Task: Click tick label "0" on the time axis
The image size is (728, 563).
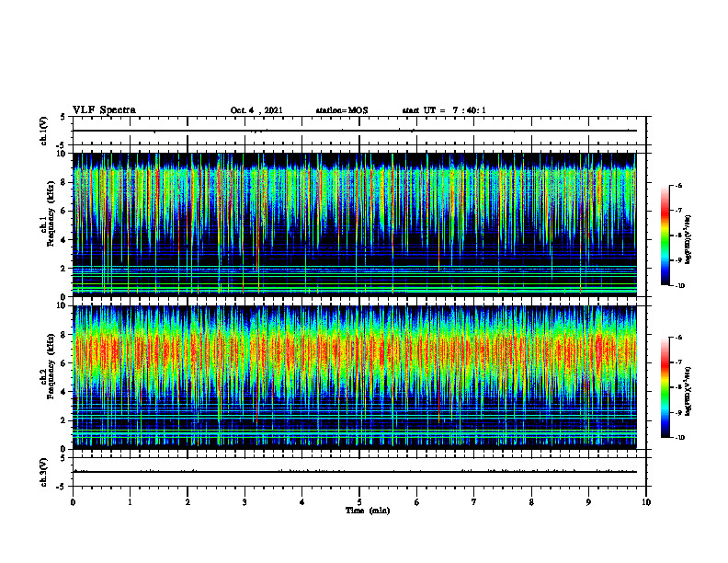Action: (73, 502)
